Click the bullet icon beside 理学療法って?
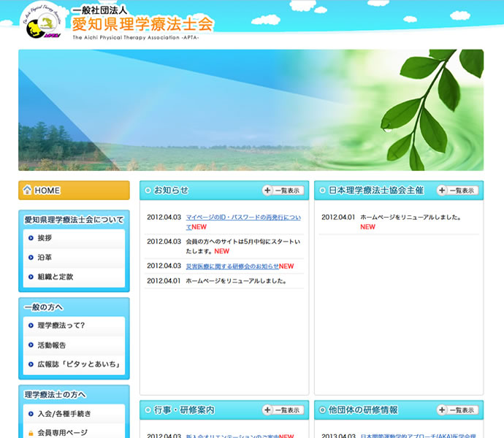Viewport: 504px width, 438px height. point(31,326)
